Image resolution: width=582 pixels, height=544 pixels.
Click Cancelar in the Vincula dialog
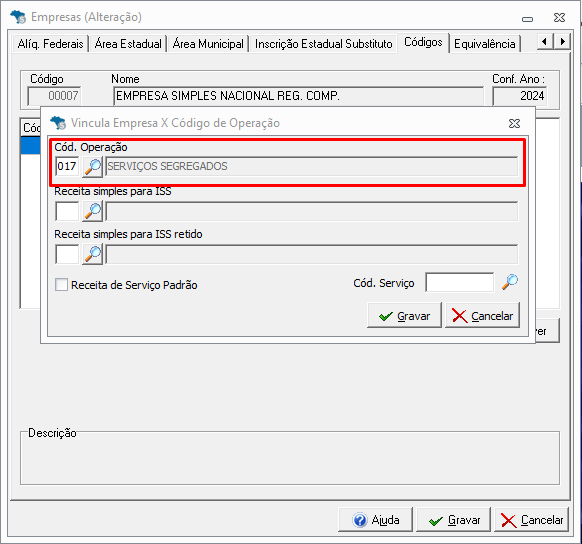coord(482,315)
